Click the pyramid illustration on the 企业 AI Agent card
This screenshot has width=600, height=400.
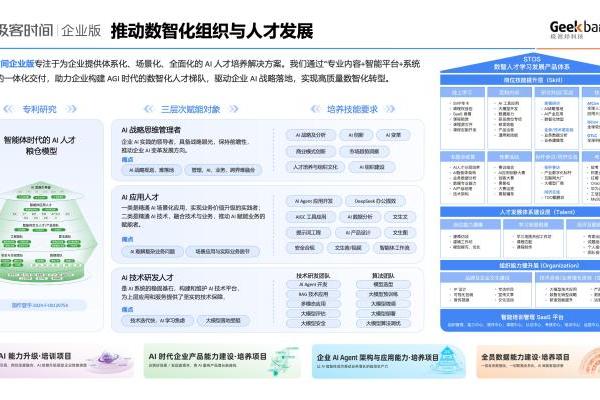[x=447, y=359]
